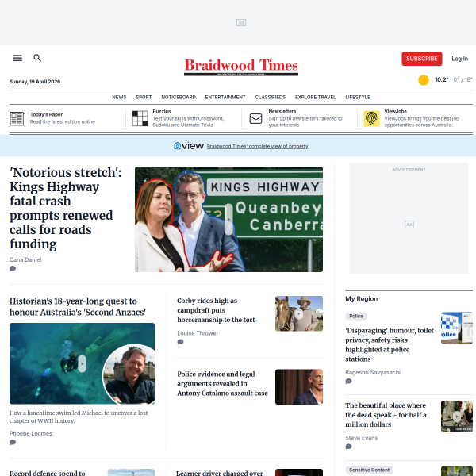This screenshot has height=476, width=476.
Task: Click the Newsletters envelope icon
Action: click(x=255, y=119)
